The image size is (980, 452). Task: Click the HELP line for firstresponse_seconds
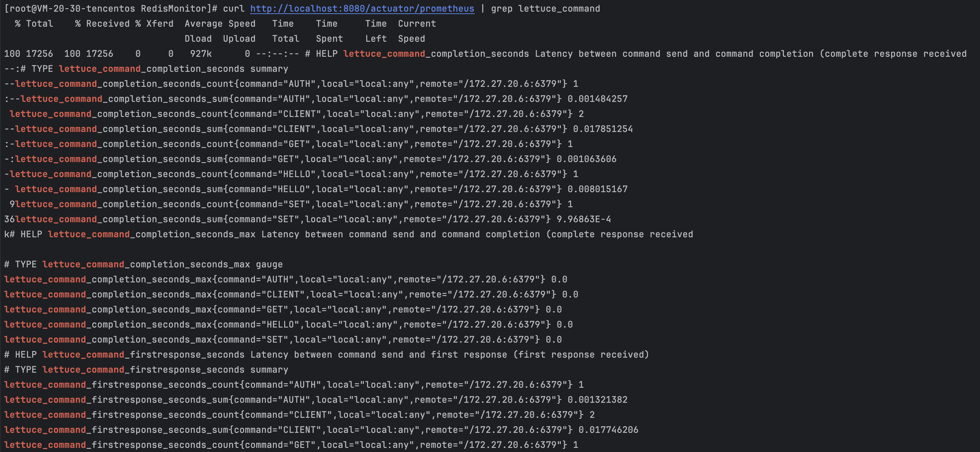click(326, 355)
